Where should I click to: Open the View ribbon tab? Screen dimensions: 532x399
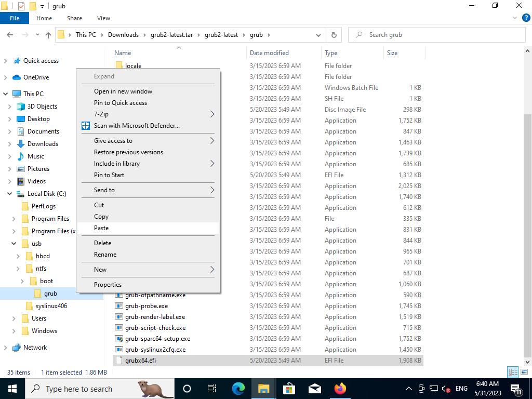pyautogui.click(x=103, y=18)
